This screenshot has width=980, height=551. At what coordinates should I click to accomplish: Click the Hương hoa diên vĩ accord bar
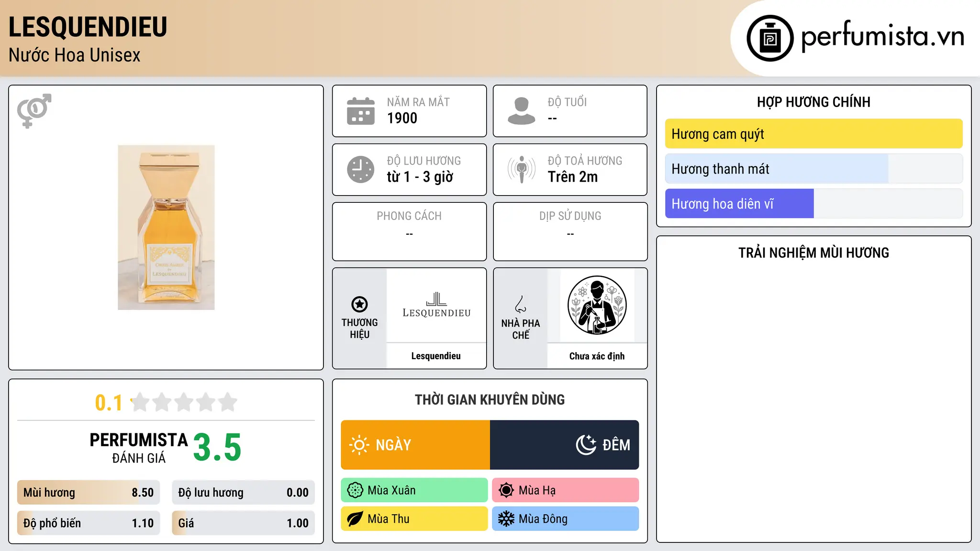click(814, 204)
